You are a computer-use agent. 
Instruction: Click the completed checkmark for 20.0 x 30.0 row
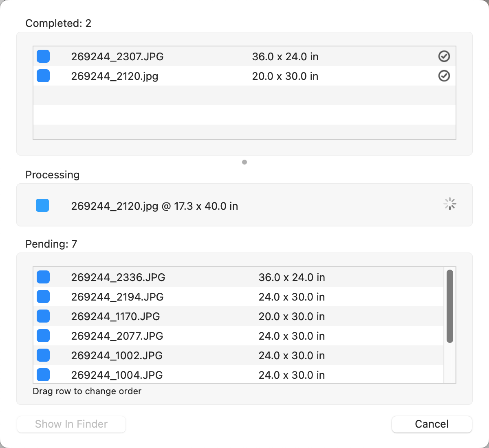(444, 76)
